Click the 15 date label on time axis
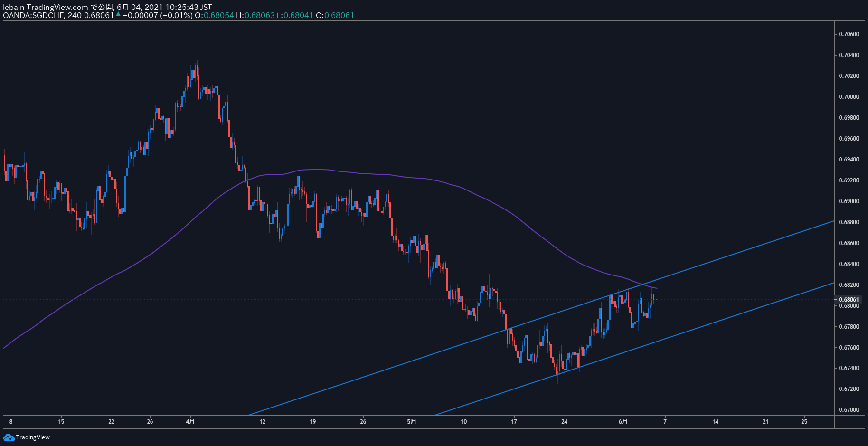Viewport: 868px width, 446px height. point(61,422)
